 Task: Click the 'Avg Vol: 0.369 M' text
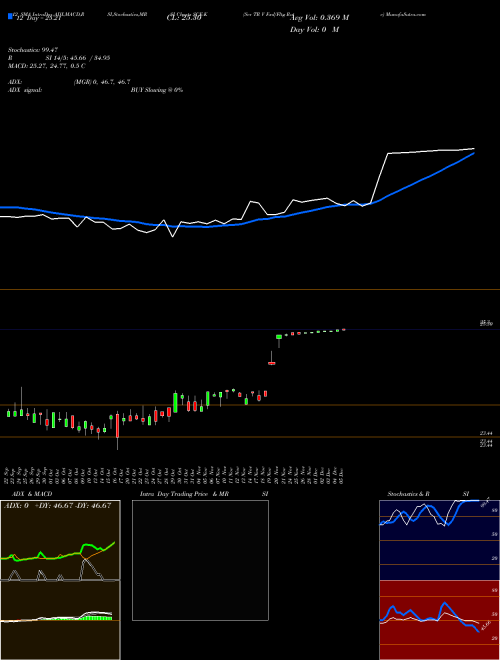click(x=319, y=18)
